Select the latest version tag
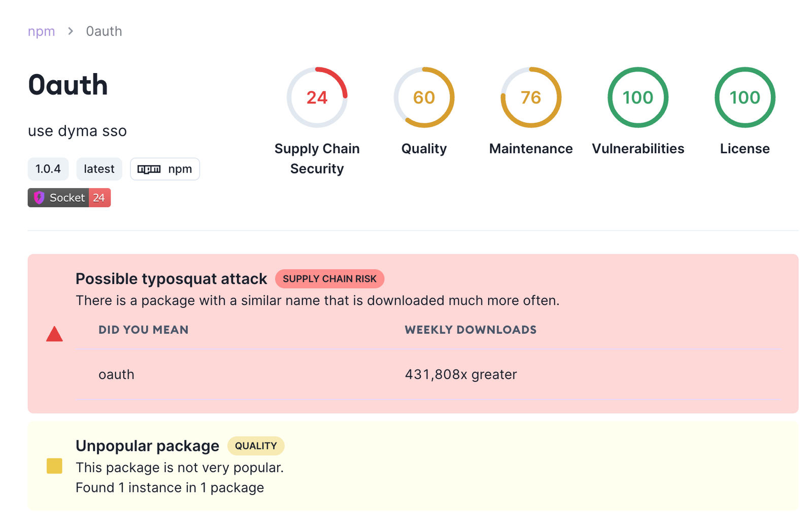Image resolution: width=812 pixels, height=528 pixels. 99,169
